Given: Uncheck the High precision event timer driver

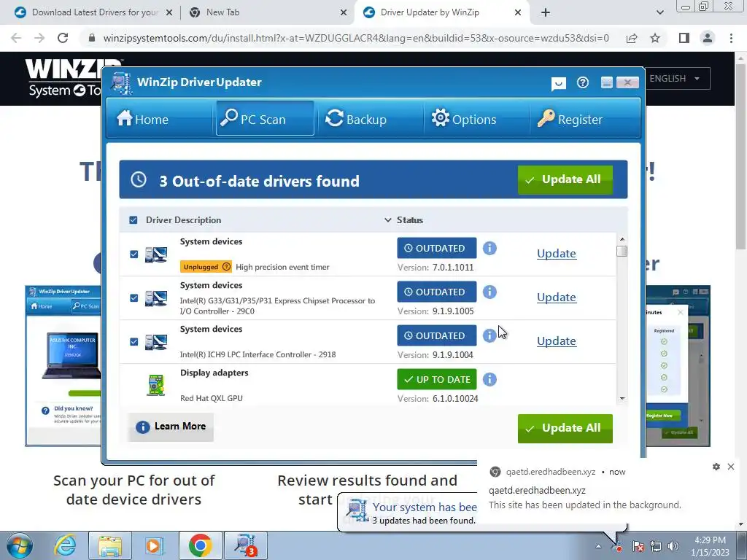Looking at the screenshot, I should (134, 254).
